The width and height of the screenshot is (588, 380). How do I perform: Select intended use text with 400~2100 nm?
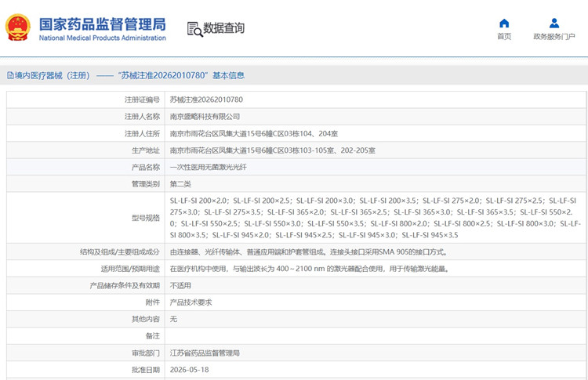point(310,269)
